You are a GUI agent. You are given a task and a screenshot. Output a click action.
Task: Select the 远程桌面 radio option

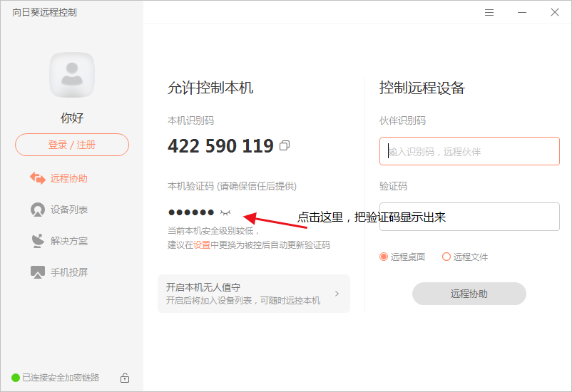(x=402, y=257)
